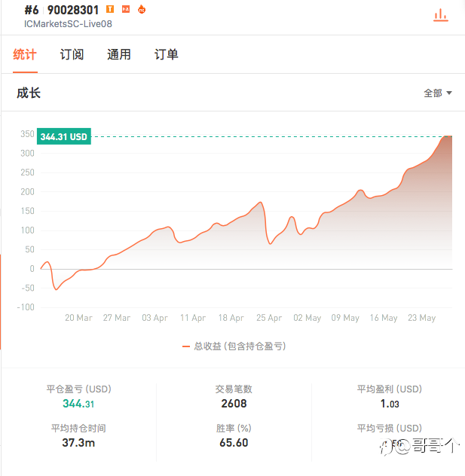Click the orange FA badge icon
Screen dimensions: 465x476
126,10
